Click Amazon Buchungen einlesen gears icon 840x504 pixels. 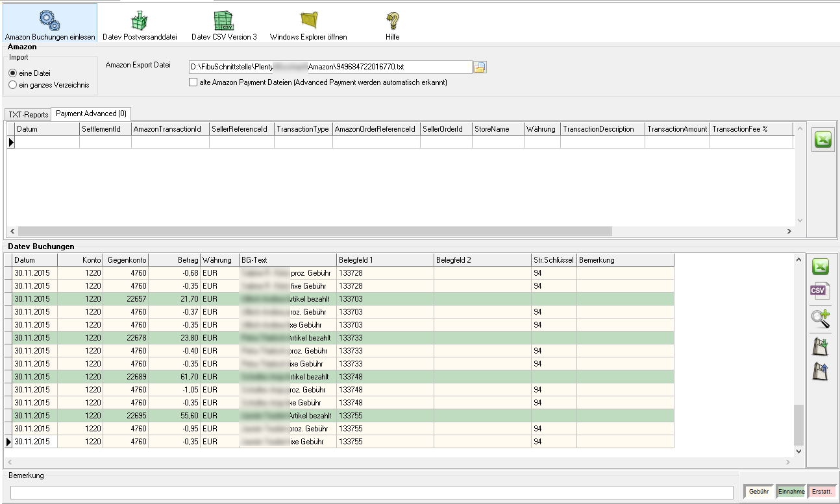point(49,19)
